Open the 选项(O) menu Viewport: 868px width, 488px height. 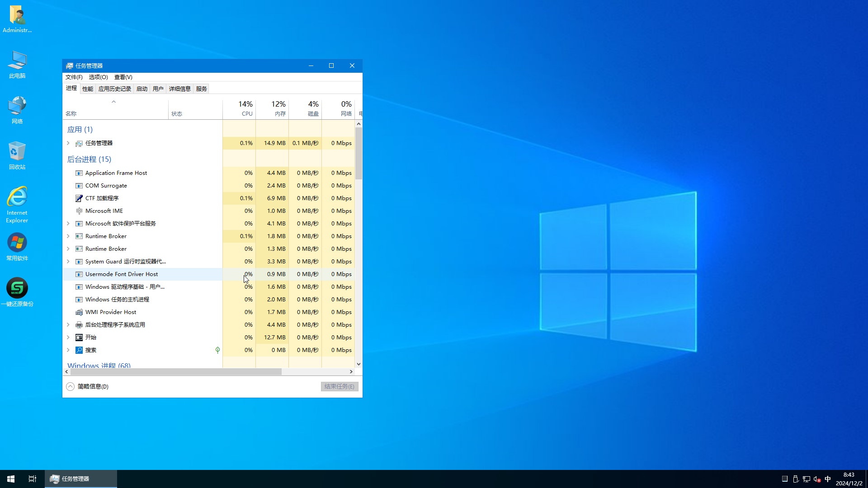coord(98,77)
